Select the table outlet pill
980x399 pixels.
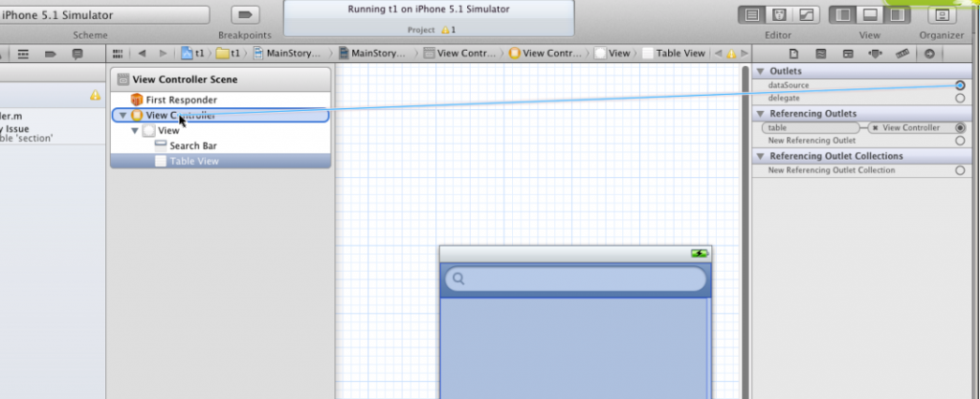811,128
